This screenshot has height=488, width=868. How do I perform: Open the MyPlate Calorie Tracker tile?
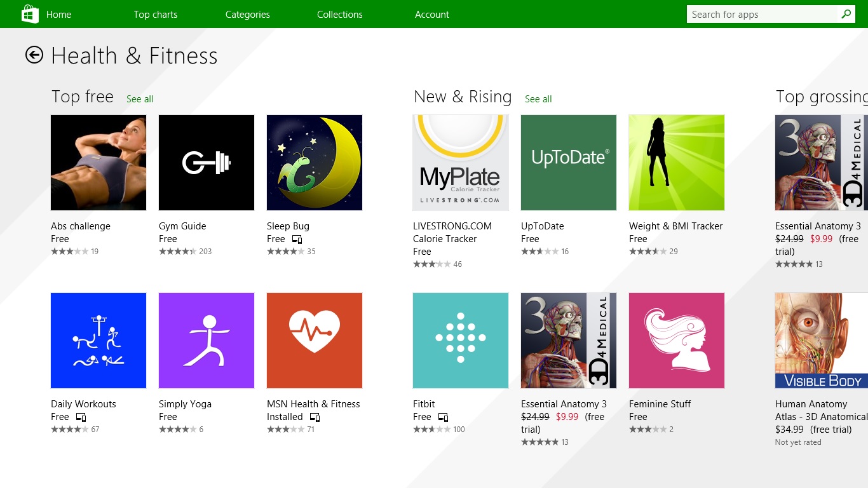tap(461, 163)
